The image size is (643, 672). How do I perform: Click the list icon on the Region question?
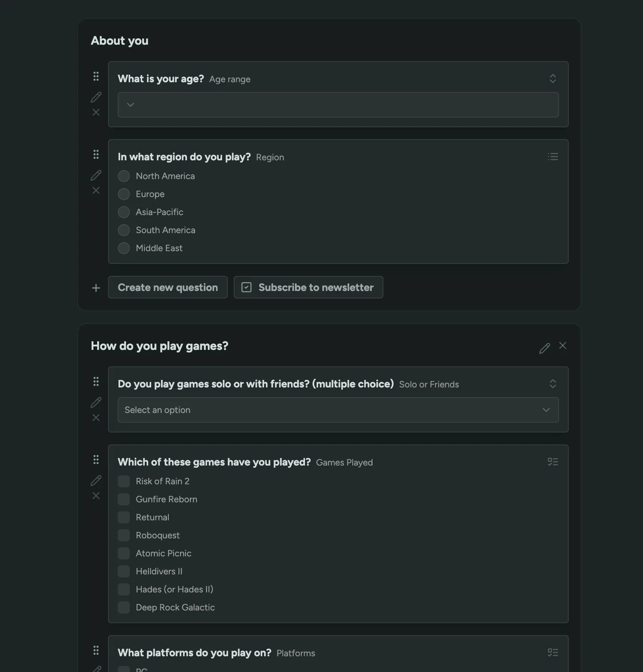point(553,157)
